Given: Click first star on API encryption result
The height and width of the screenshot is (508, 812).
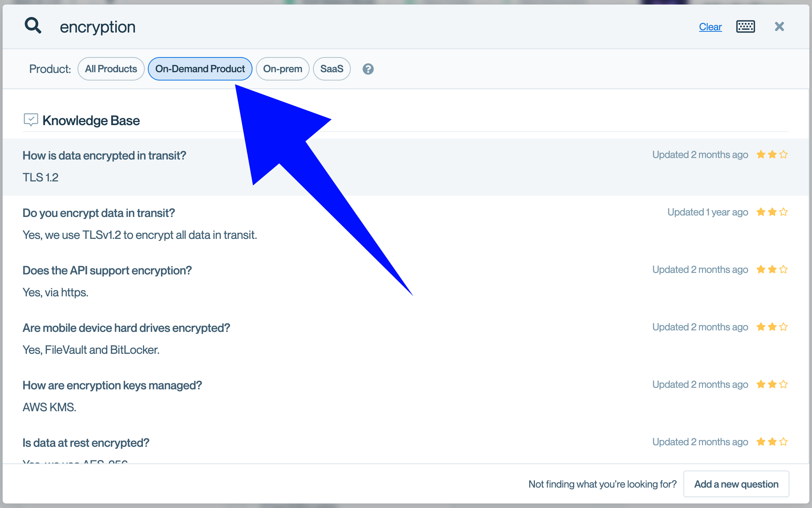Looking at the screenshot, I should coord(761,269).
